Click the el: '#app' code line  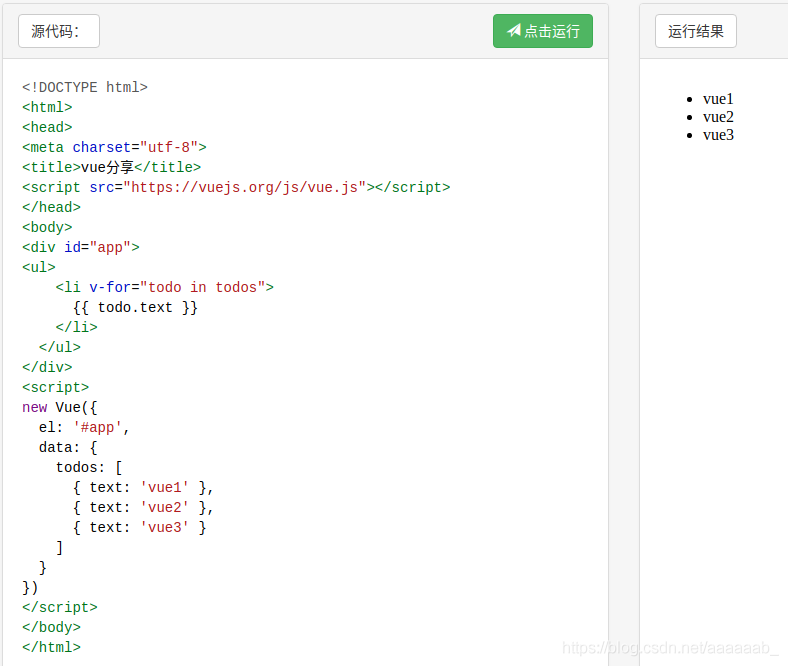[x=85, y=427]
